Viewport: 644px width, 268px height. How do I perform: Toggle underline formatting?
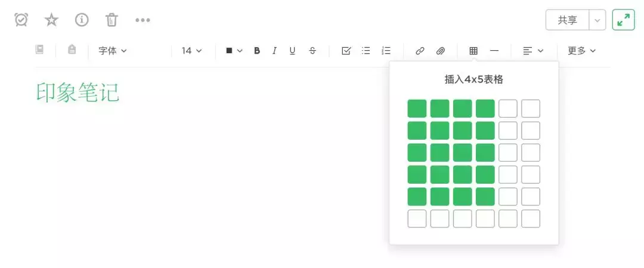pos(292,51)
